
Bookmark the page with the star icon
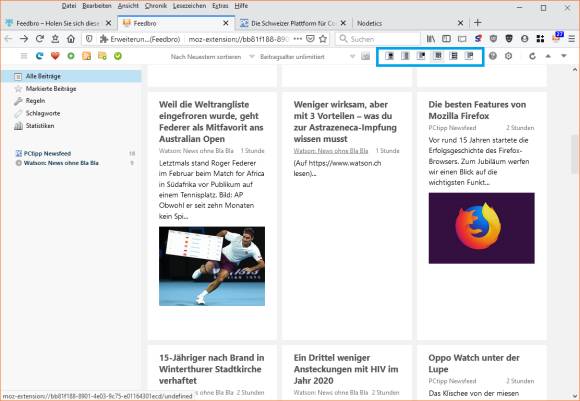click(x=323, y=39)
